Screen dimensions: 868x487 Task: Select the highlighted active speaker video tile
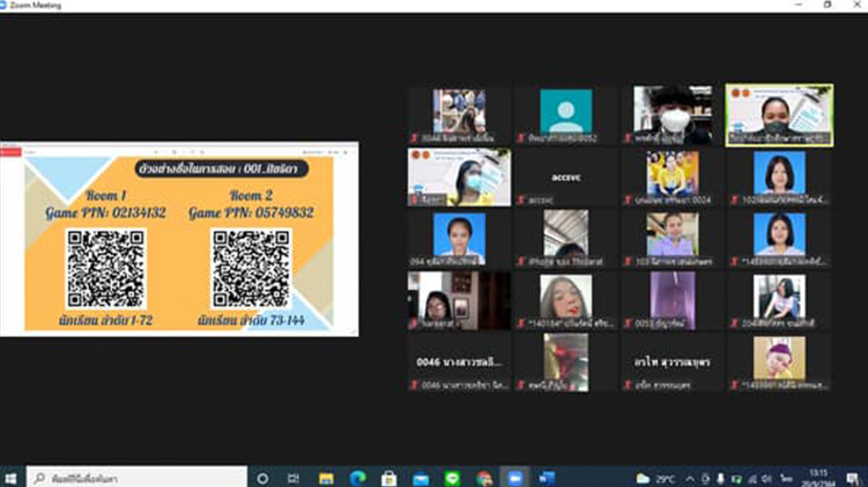pyautogui.click(x=779, y=115)
